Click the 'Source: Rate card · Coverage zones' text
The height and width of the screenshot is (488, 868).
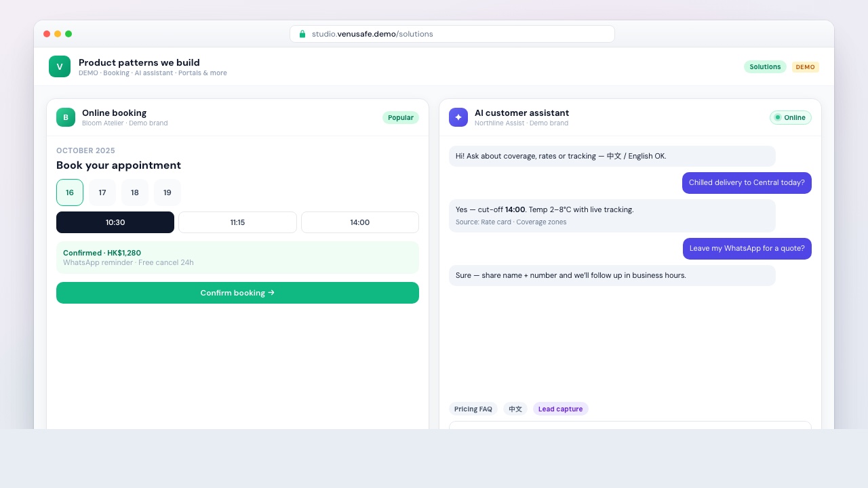(x=511, y=222)
